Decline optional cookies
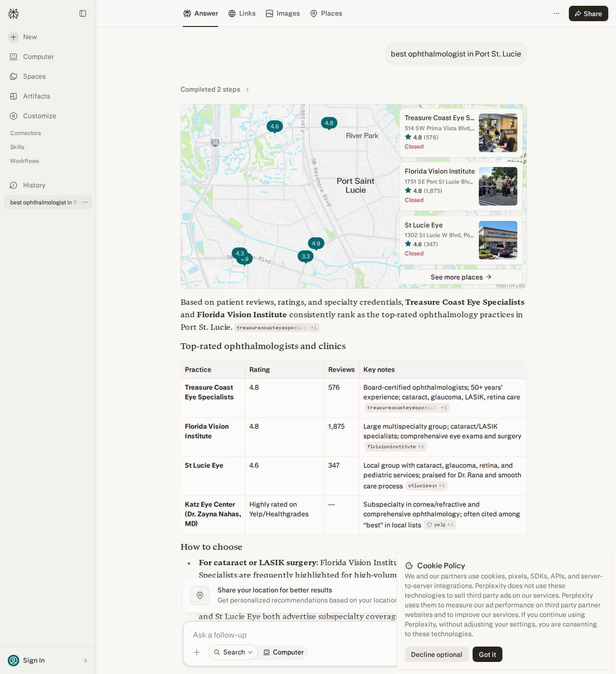 [x=436, y=654]
